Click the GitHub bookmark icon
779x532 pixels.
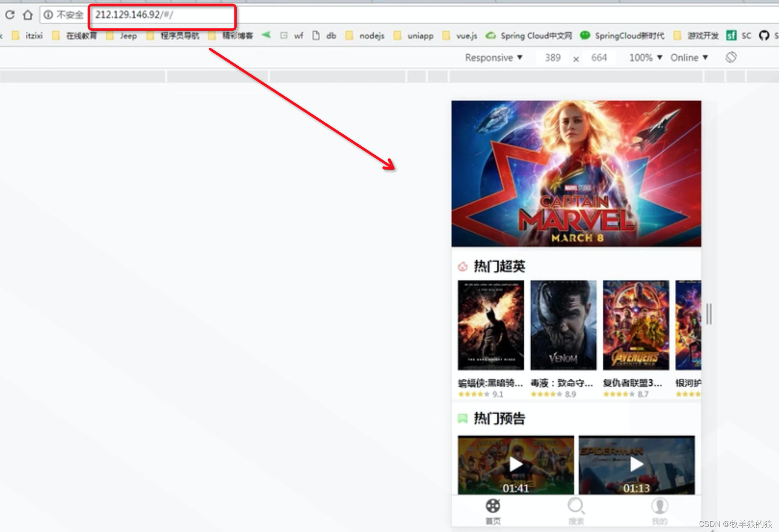click(764, 35)
